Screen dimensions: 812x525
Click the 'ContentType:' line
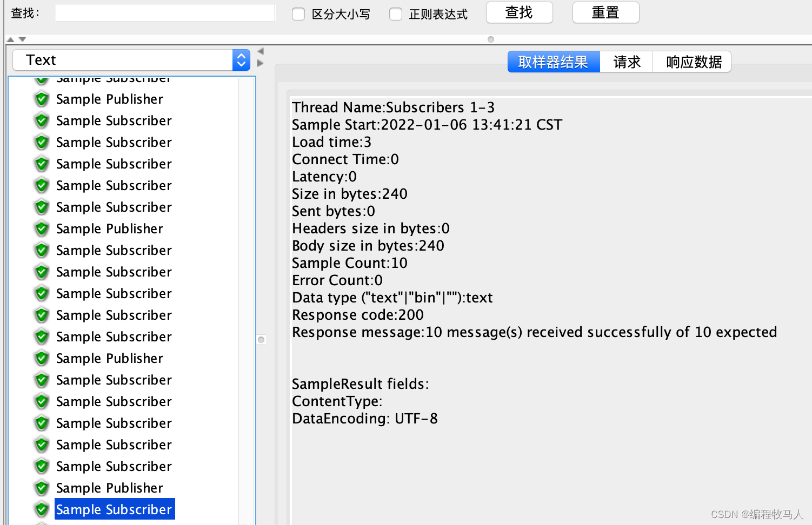click(x=337, y=401)
